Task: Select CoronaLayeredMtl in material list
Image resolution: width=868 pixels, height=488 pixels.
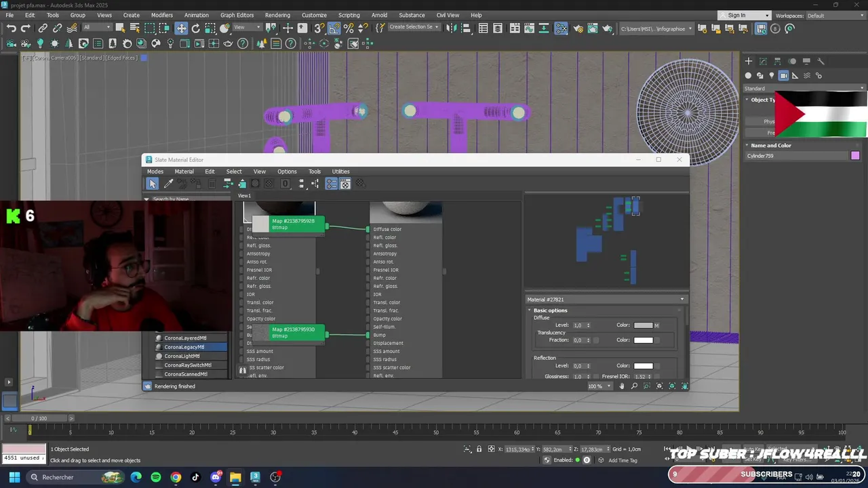Action: [x=185, y=338]
